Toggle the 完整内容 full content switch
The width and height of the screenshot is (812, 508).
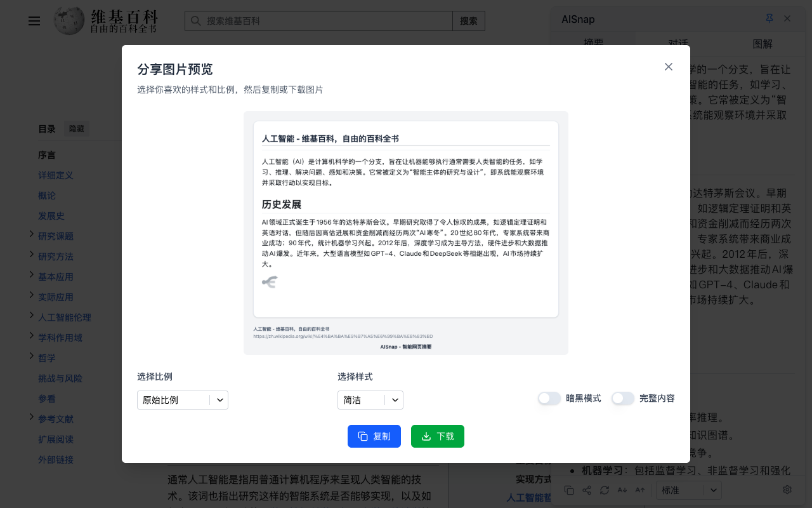(x=623, y=398)
